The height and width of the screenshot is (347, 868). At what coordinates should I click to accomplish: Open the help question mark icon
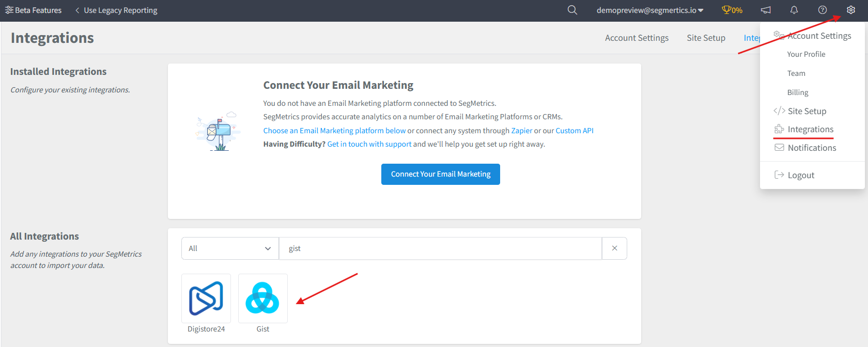[823, 10]
